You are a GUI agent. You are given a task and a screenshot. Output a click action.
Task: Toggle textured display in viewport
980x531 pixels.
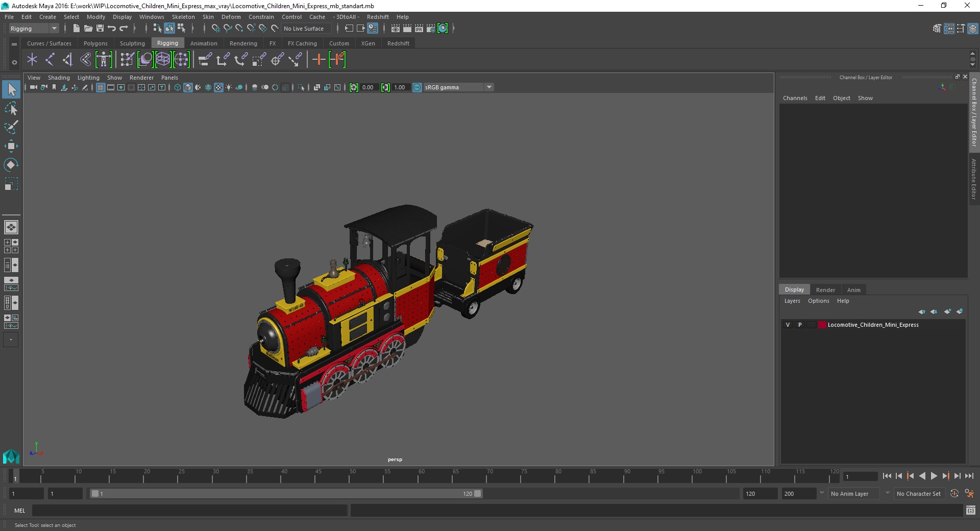pyautogui.click(x=218, y=87)
